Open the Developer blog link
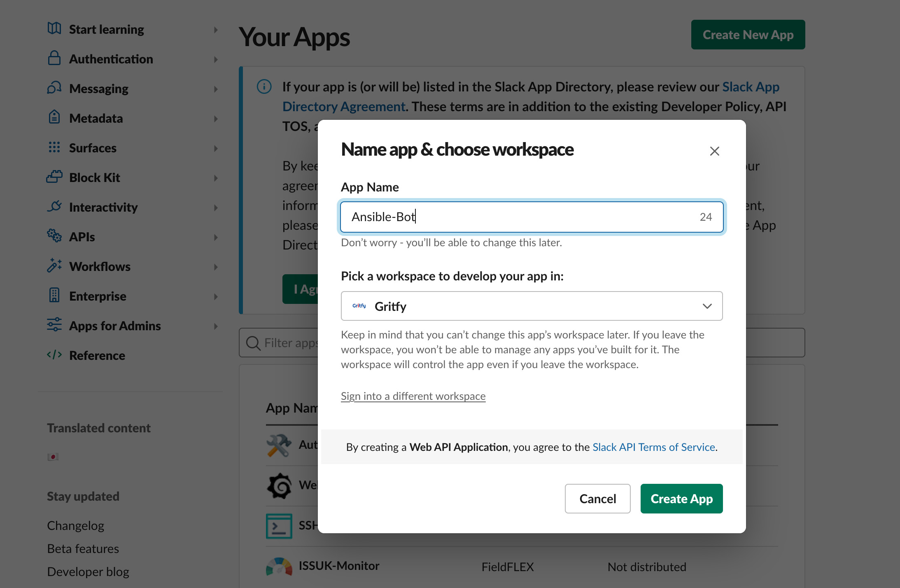Screen dimensions: 900x588 click(x=88, y=572)
